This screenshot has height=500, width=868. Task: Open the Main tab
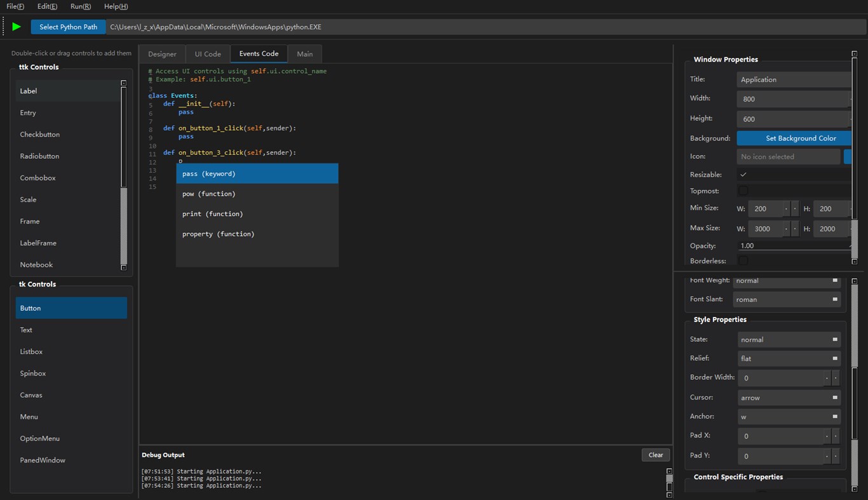pos(304,54)
